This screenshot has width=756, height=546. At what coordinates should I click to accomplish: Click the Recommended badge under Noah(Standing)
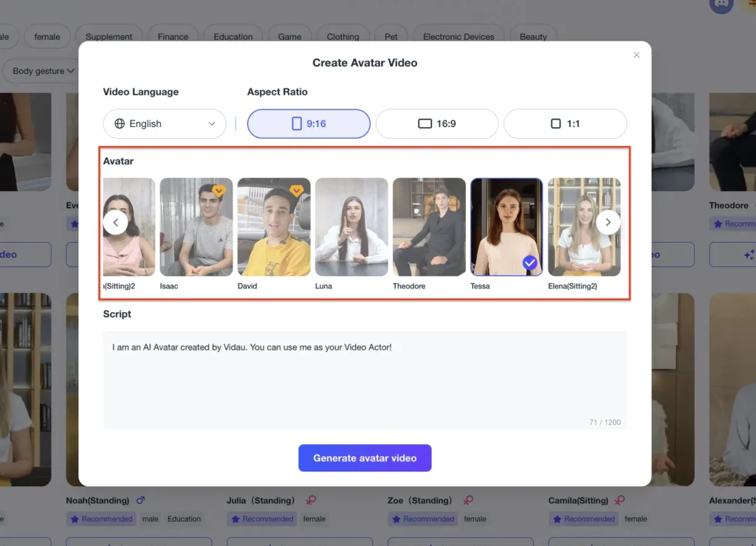click(x=101, y=519)
